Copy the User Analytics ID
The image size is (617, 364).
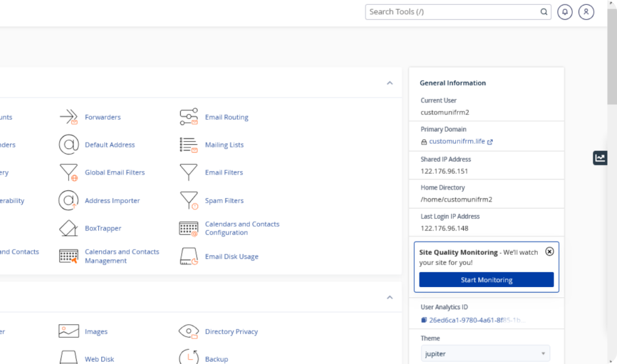point(424,320)
